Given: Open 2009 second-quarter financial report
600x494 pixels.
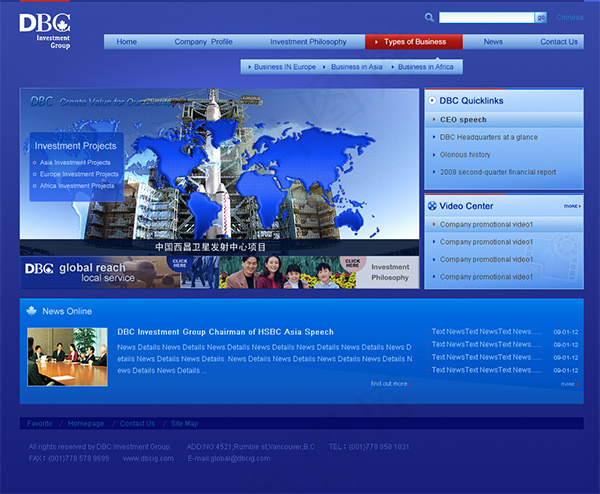Looking at the screenshot, I should (x=497, y=172).
